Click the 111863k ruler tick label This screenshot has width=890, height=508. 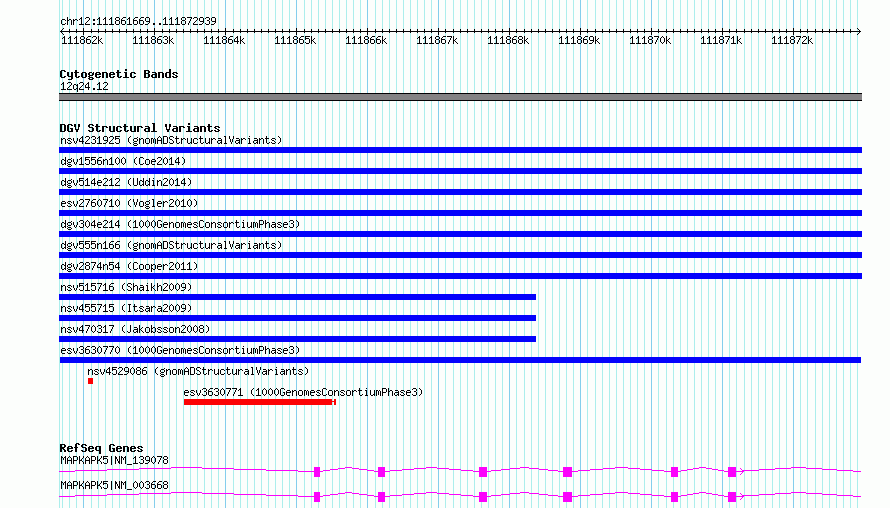coord(153,40)
